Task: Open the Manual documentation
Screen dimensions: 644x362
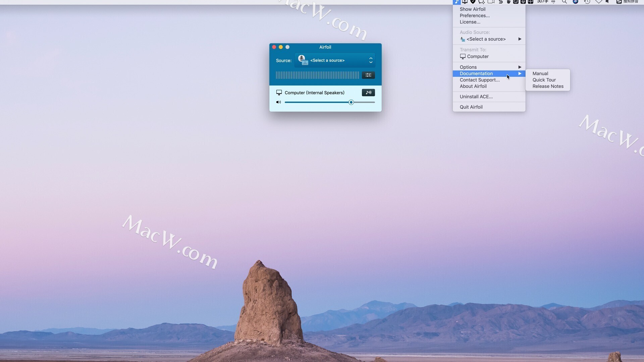Action: [548, 73]
